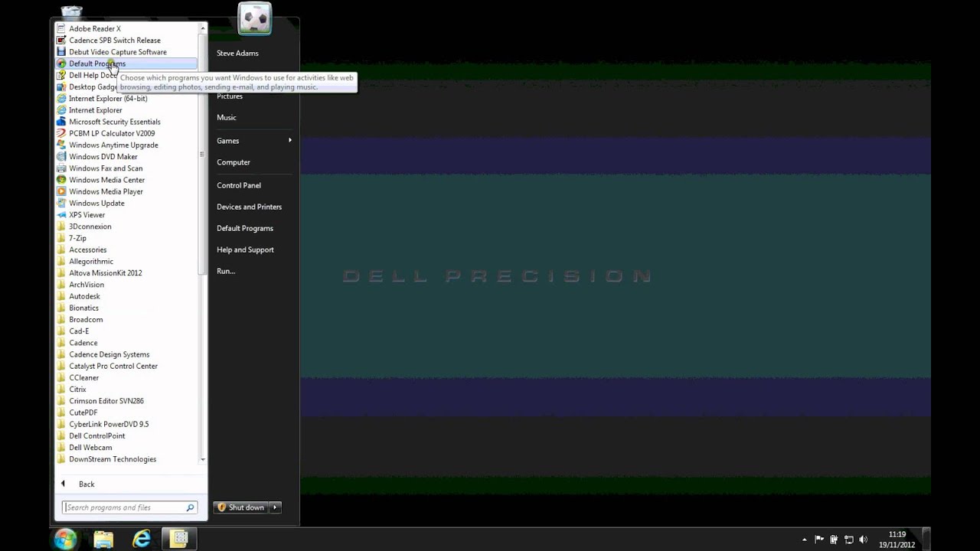Image resolution: width=980 pixels, height=551 pixels.
Task: Expand the Altova MissionKit 2012 folder
Action: 105,272
